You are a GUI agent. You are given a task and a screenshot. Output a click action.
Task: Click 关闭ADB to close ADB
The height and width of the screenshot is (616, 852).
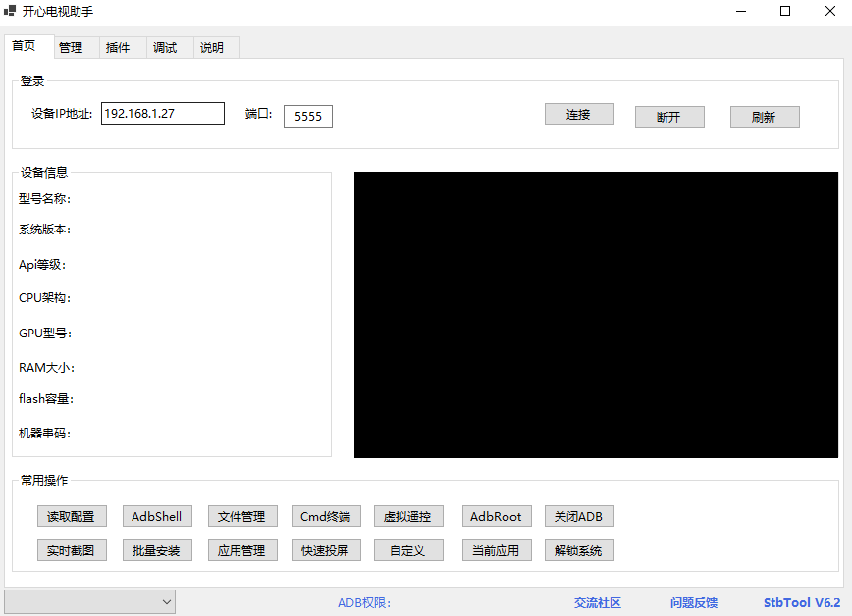pyautogui.click(x=579, y=516)
